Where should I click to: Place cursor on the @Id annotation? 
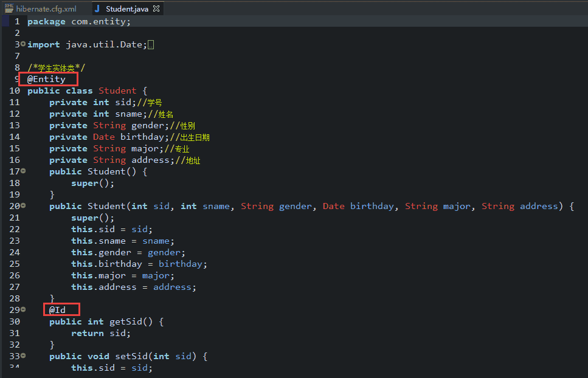coord(57,310)
